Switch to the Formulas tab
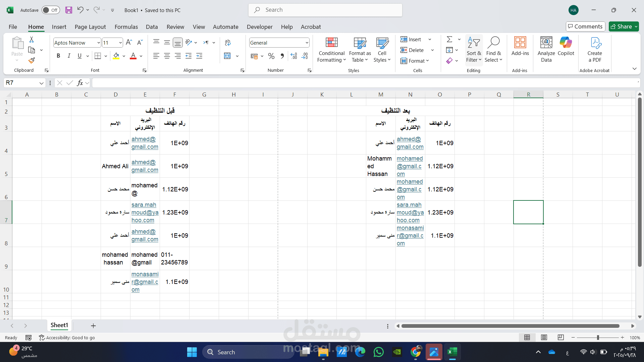Screen dimensions: 644x362 pyautogui.click(x=126, y=27)
